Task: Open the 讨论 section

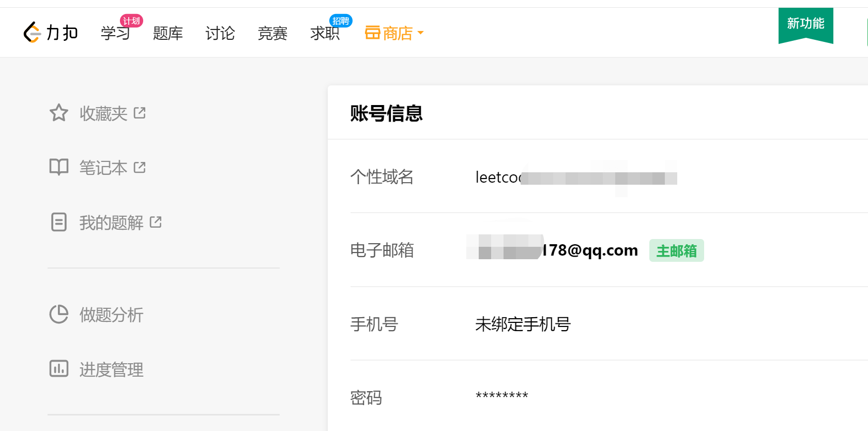Action: pyautogui.click(x=220, y=33)
